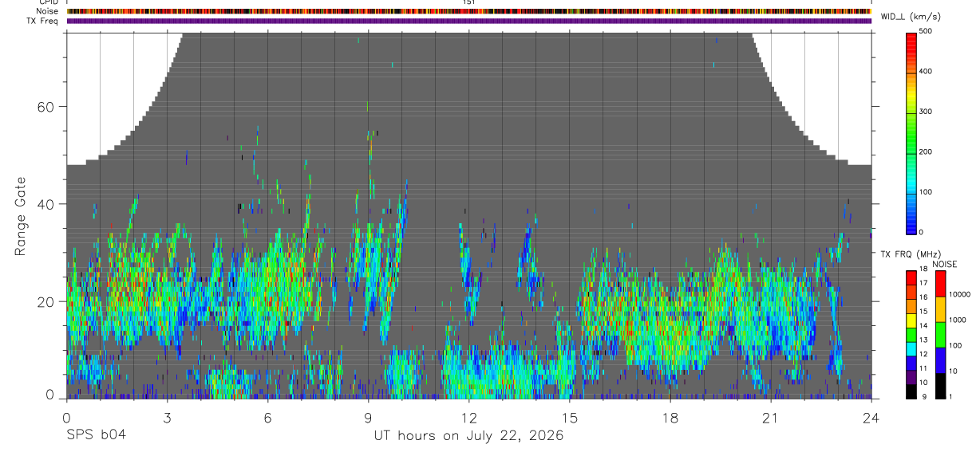Click the 'UT hours on July 22, 2026' title

[469, 436]
